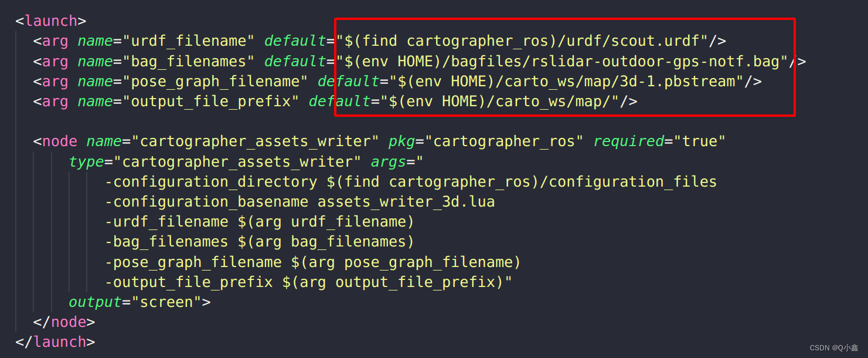Click the node name "cartographer_assets_writer" value

click(x=255, y=141)
